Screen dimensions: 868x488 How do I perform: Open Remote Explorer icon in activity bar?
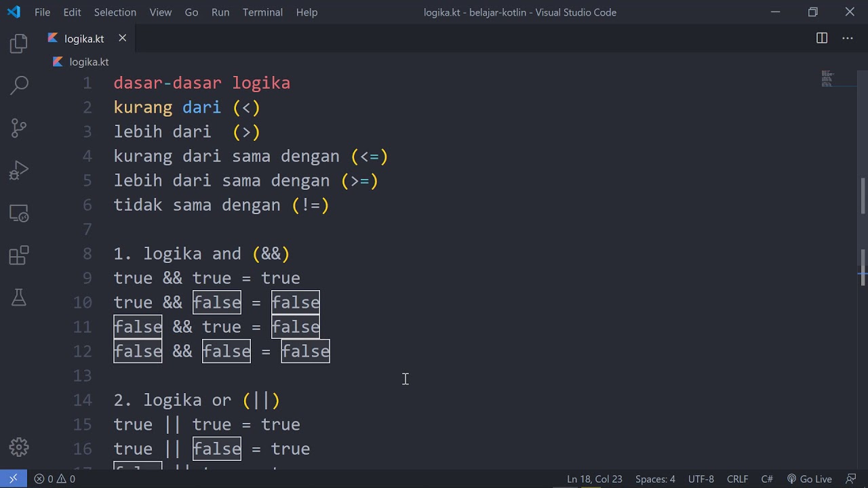[x=19, y=213]
